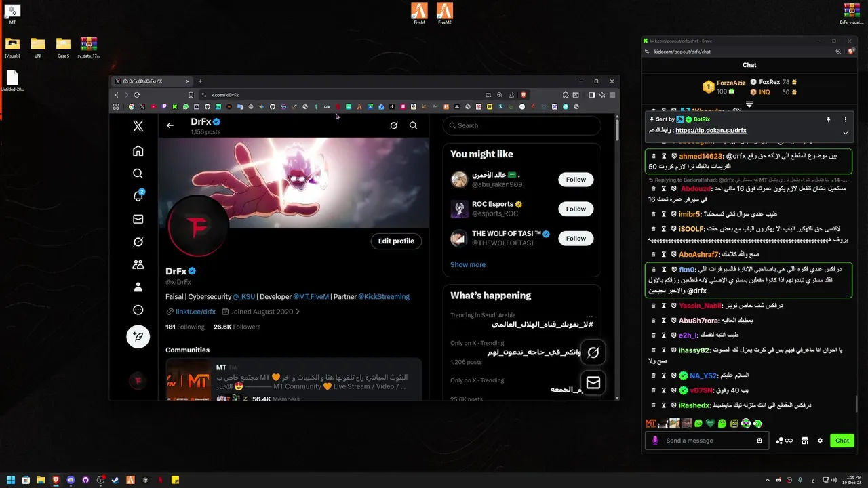Open Profile icon in X sidebar
868x488 pixels.
point(138,287)
